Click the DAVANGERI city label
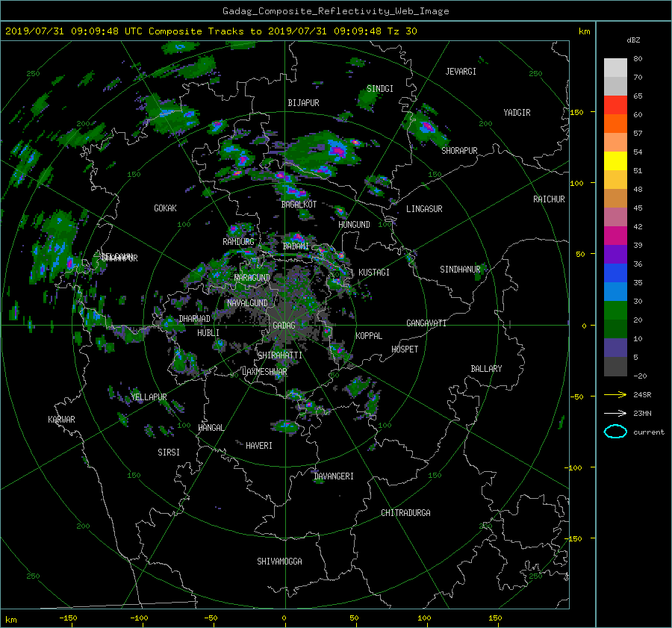 334,476
